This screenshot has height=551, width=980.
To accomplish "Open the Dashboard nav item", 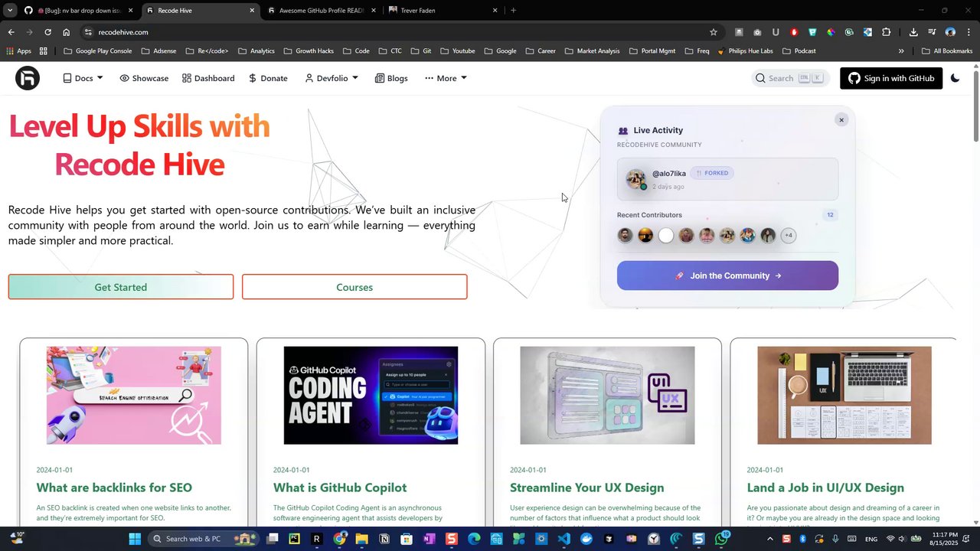I will pos(208,78).
